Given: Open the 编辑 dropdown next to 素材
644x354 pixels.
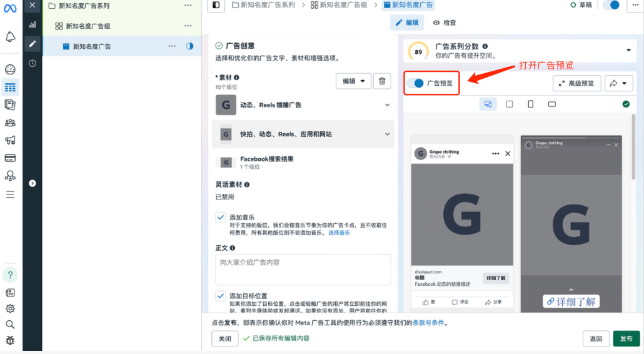Looking at the screenshot, I should pos(353,81).
